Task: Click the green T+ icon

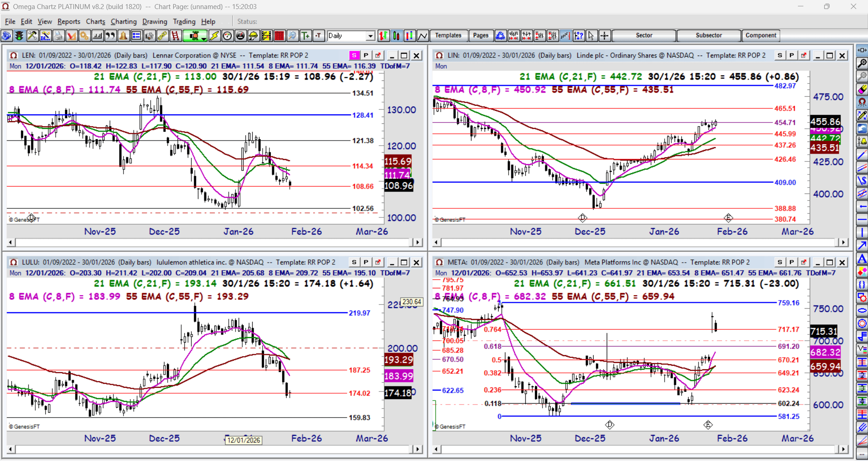Action: pyautogui.click(x=306, y=36)
